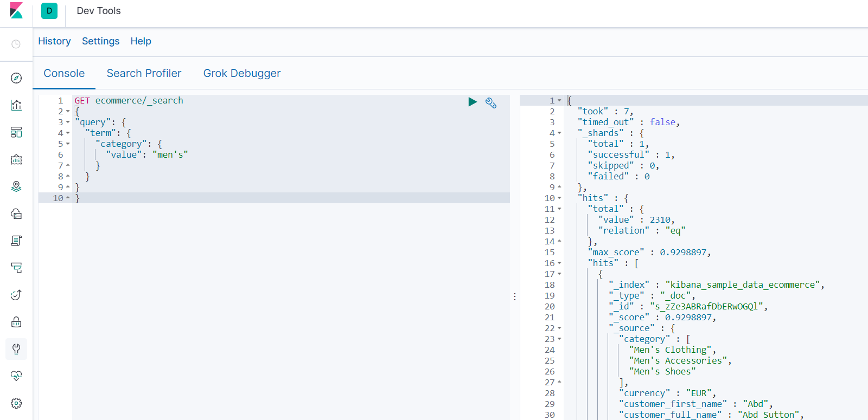The image size is (868, 420).
Task: Collapse hits array at output line 16
Action: [x=559, y=263]
